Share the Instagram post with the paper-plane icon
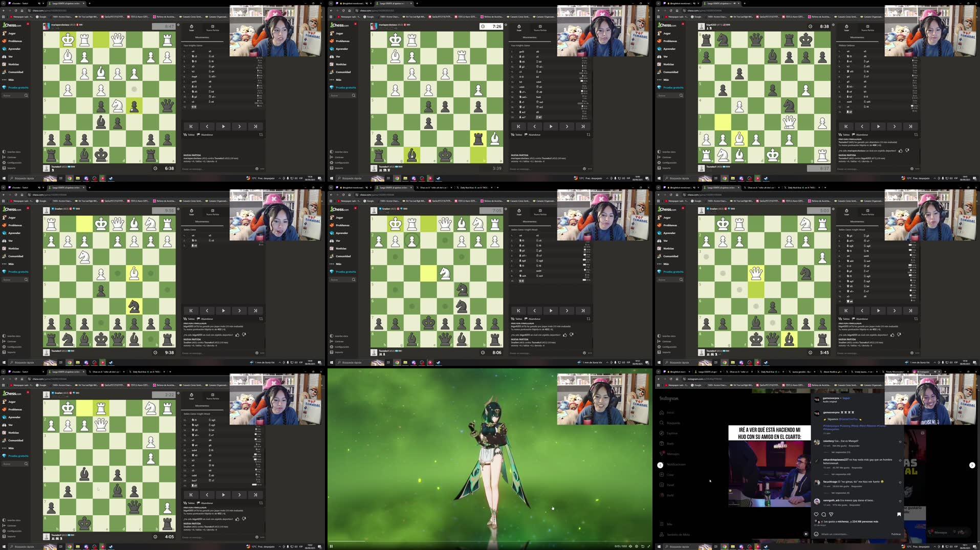Screen dimensions: 980x550 click(831, 514)
